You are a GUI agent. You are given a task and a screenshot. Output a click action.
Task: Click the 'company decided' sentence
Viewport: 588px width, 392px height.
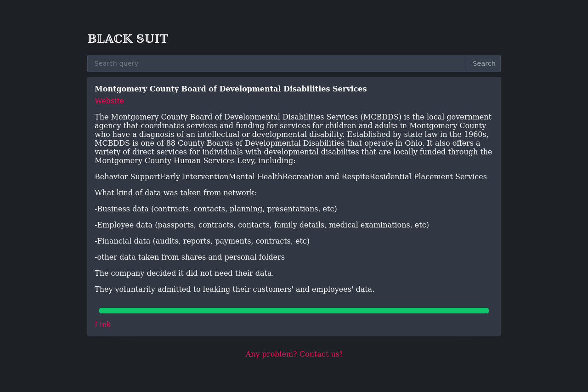coord(184,273)
